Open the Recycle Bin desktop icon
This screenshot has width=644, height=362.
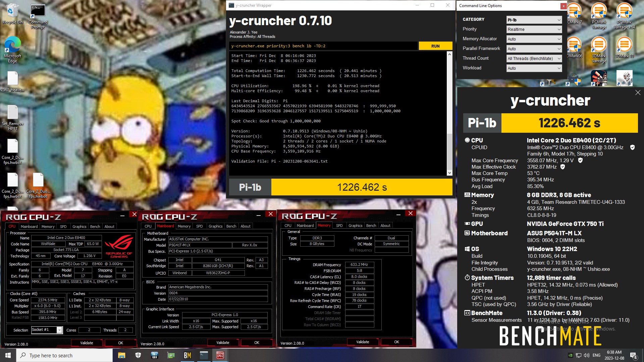click(12, 14)
